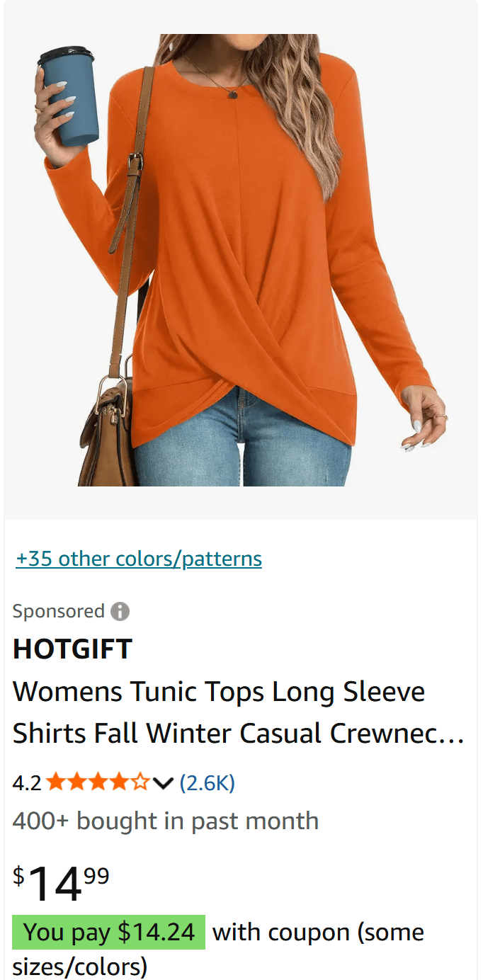
Task: Expand the rating breakdown chevron
Action: (163, 783)
